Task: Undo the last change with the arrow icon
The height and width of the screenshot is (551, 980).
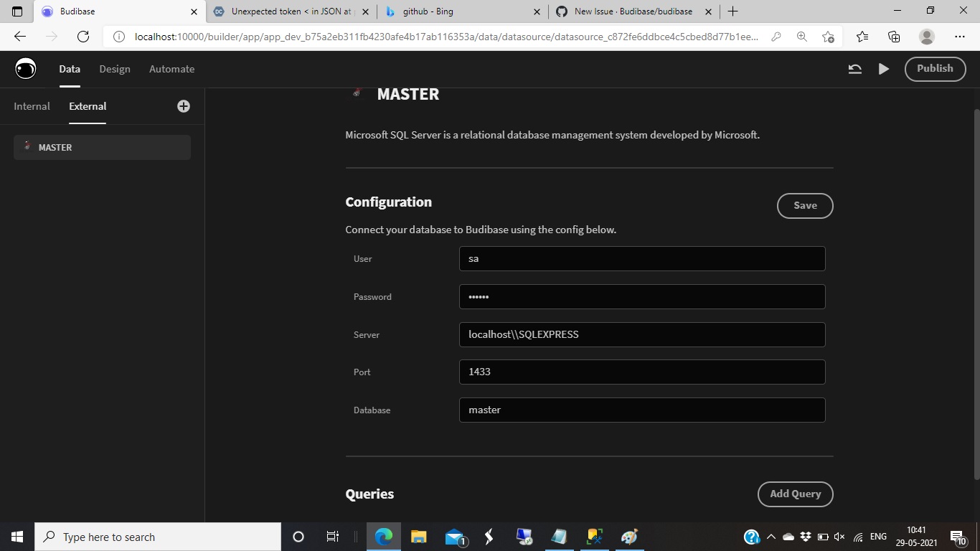Action: pyautogui.click(x=854, y=68)
